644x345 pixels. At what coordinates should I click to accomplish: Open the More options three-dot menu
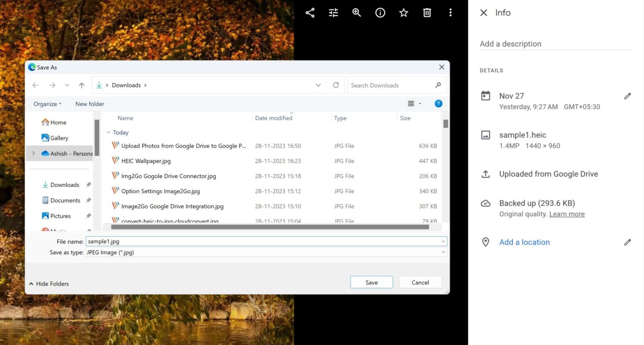click(x=450, y=13)
